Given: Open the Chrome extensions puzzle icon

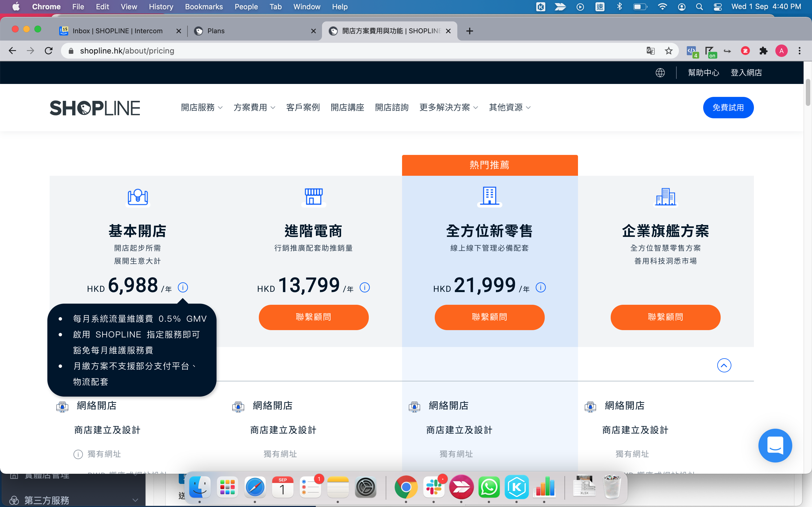Looking at the screenshot, I should tap(763, 51).
